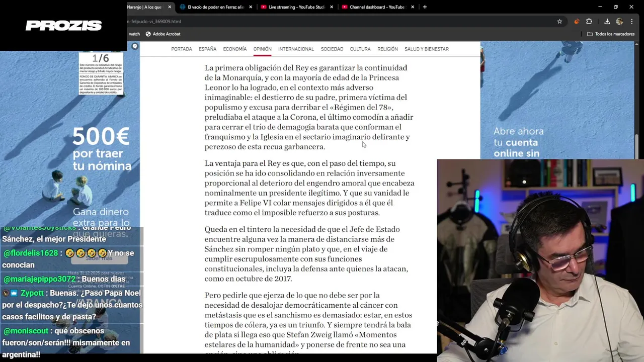
Task: Close the 'Naranjo | A los que' tab
Action: 170,7
